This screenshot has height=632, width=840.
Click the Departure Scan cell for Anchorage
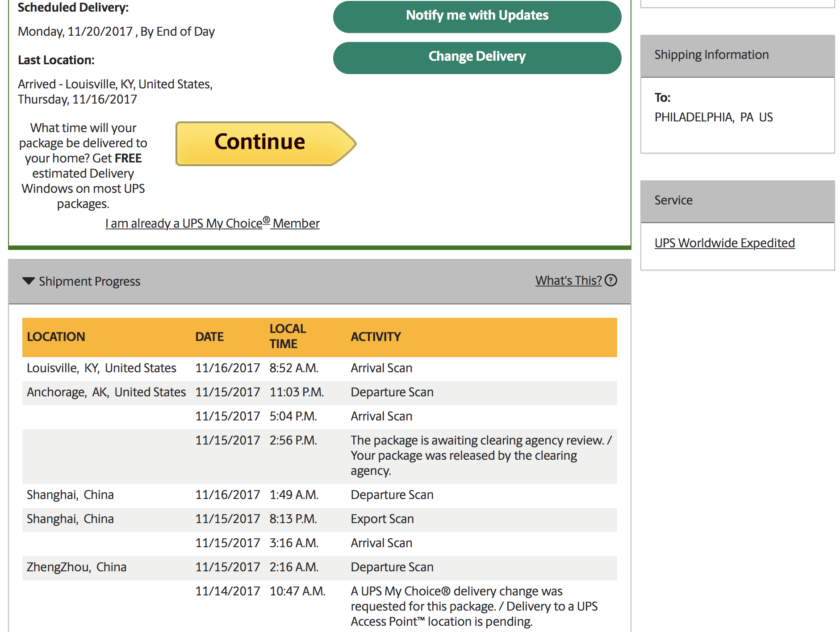pos(392,392)
